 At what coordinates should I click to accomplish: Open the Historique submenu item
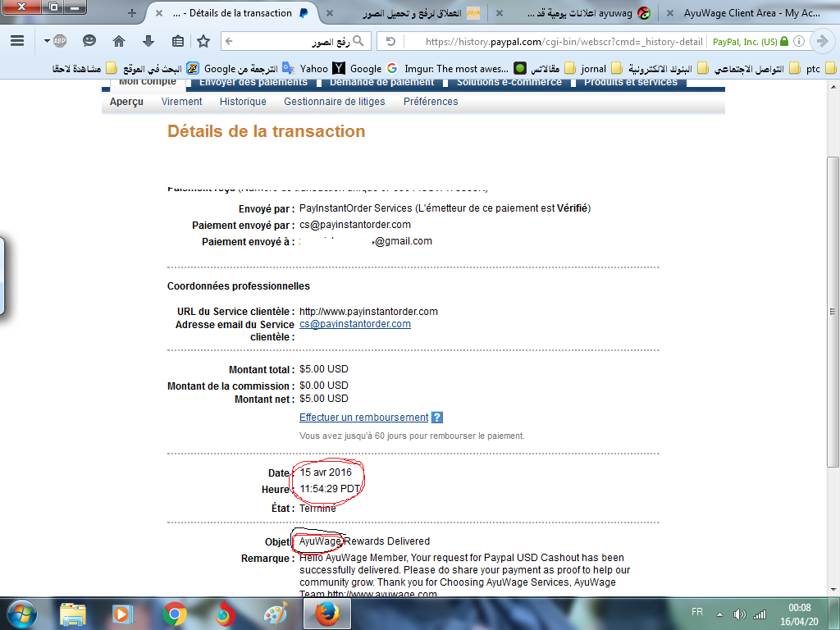click(x=243, y=102)
